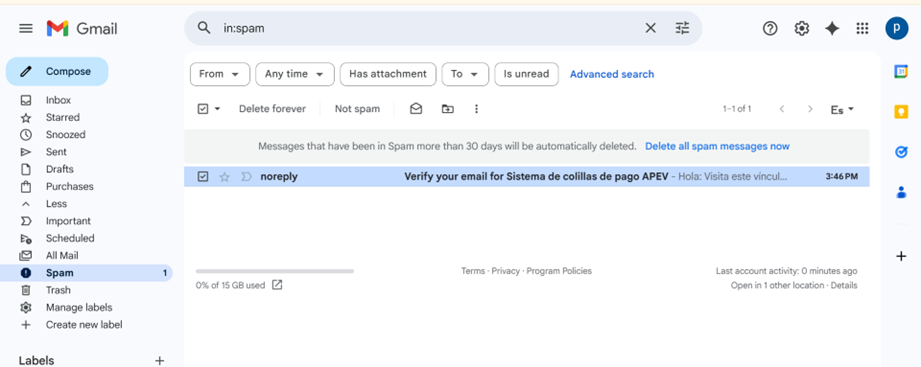Screen dimensions: 921x367
Task: Click the Gmail logo
Action: point(82,28)
